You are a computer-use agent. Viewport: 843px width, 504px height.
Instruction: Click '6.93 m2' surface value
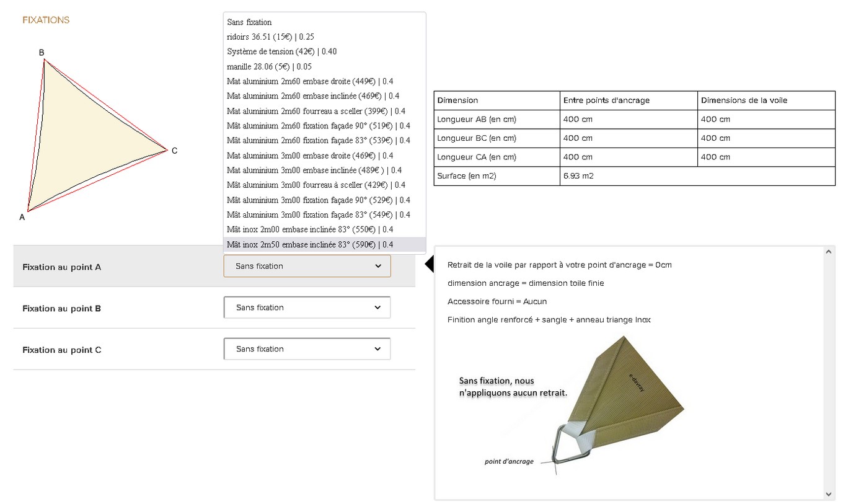pyautogui.click(x=578, y=176)
